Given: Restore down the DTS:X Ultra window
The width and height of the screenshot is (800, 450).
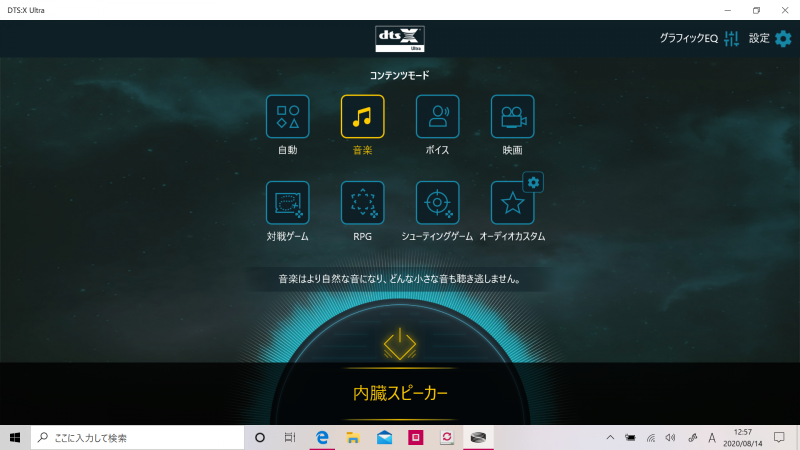Looking at the screenshot, I should pos(756,10).
